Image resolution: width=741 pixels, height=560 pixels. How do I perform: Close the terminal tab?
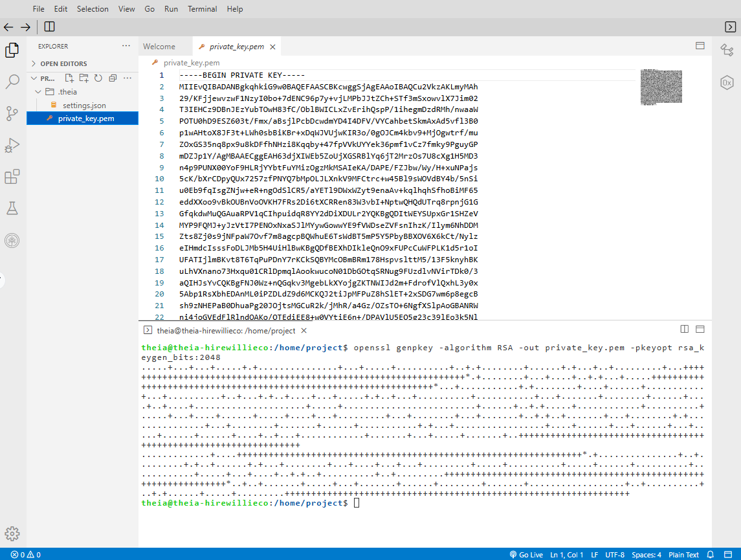pos(304,331)
